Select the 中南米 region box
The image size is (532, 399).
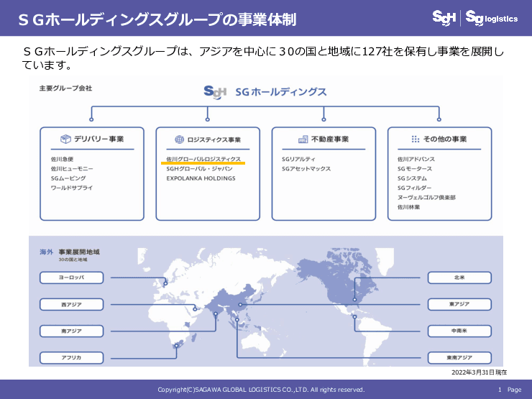tap(459, 331)
